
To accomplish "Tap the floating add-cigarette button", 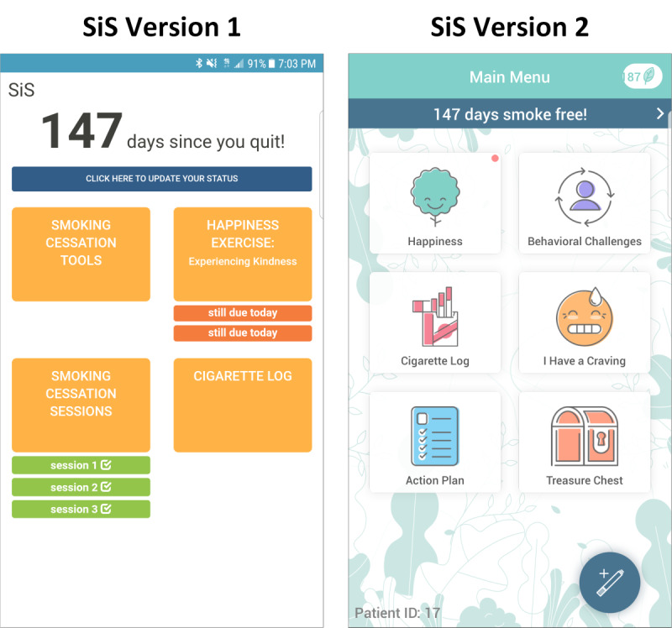I will (610, 582).
